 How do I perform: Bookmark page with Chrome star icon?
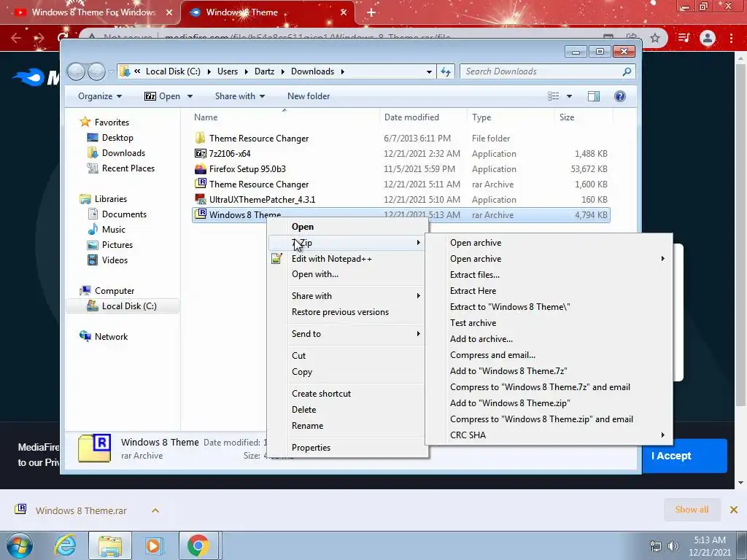tap(655, 38)
